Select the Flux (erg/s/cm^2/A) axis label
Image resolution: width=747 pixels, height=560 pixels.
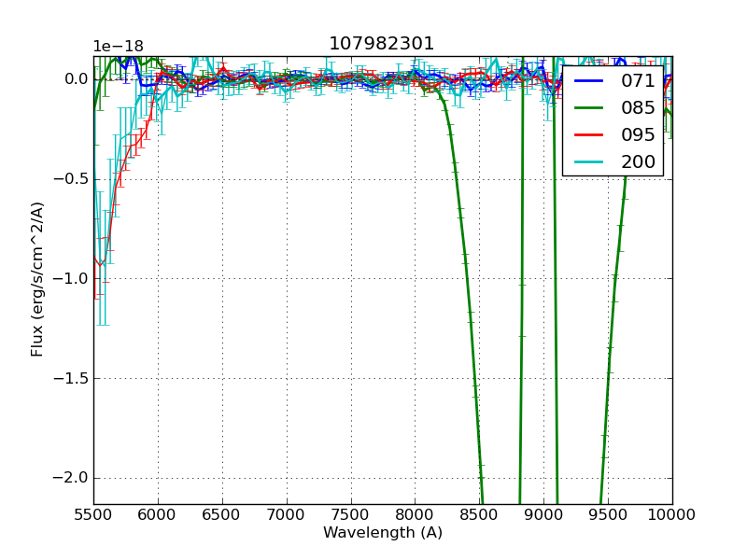37,278
